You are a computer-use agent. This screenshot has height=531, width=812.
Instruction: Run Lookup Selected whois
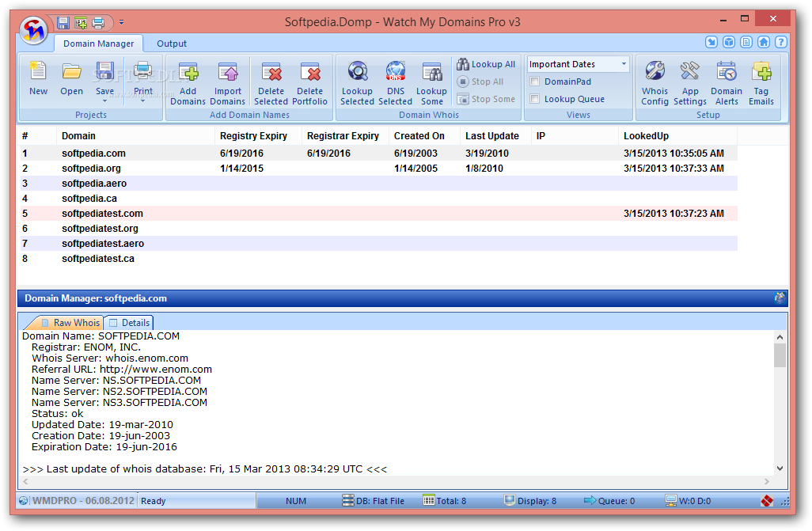357,83
